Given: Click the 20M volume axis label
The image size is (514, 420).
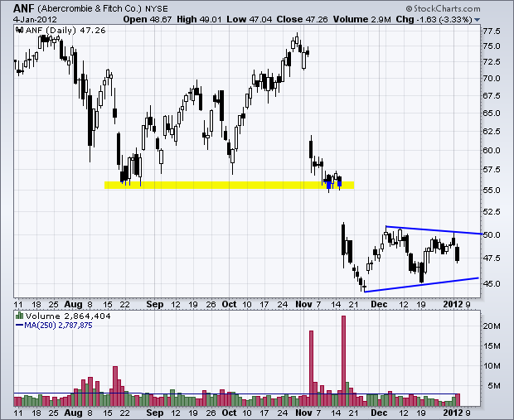Looking at the screenshot, I should pyautogui.click(x=492, y=326).
